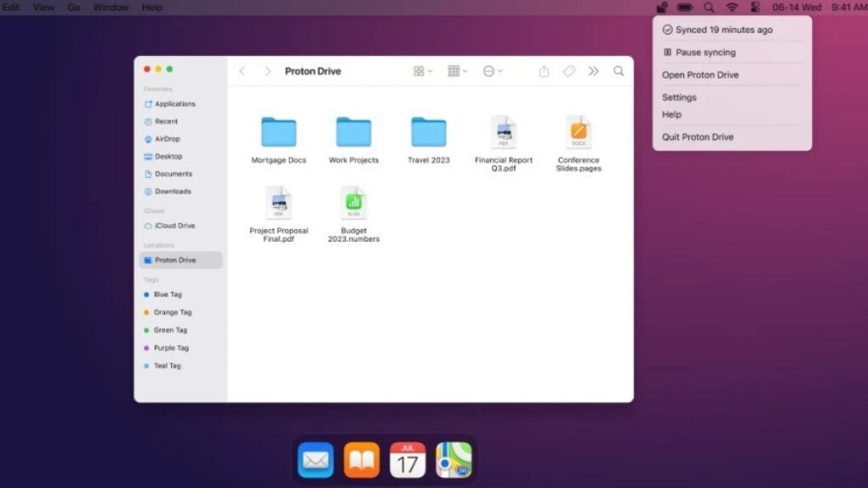Select Financial Report Q3.pdf file icon

[x=503, y=132]
